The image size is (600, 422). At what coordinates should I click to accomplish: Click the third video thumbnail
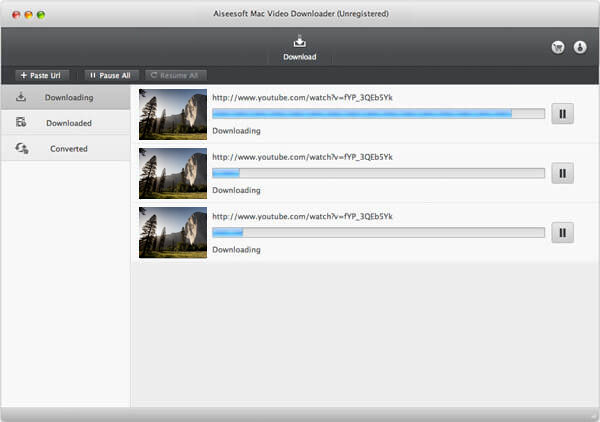click(173, 233)
